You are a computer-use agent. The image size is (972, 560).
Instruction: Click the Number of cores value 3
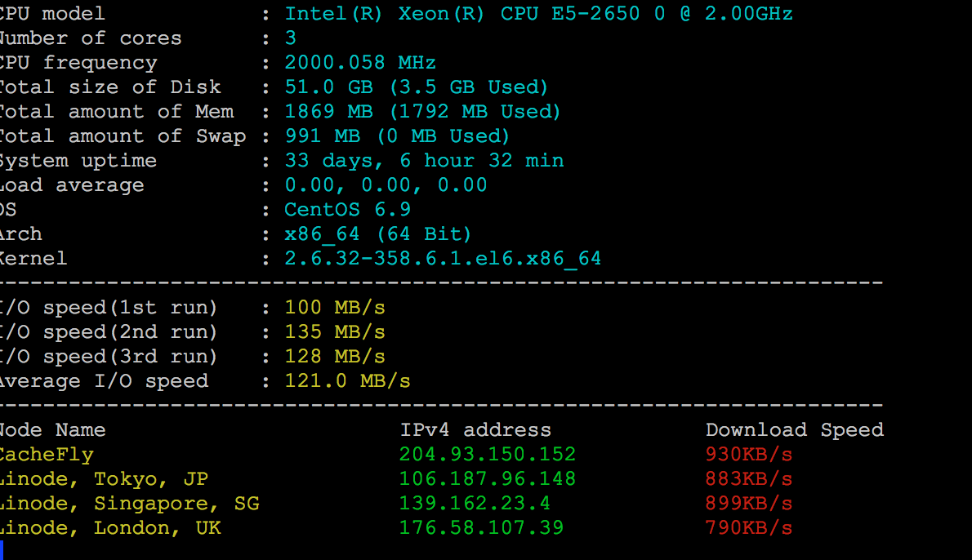[x=290, y=38]
